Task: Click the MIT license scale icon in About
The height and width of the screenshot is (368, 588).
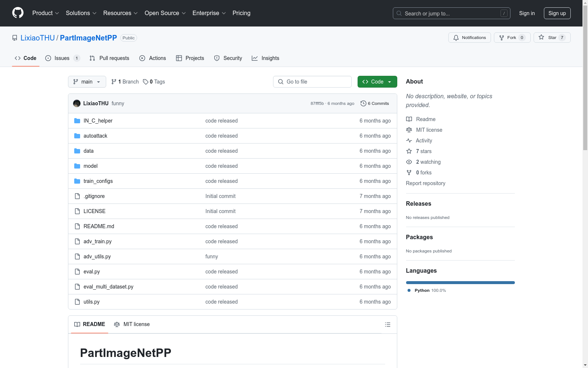Action: (x=409, y=130)
